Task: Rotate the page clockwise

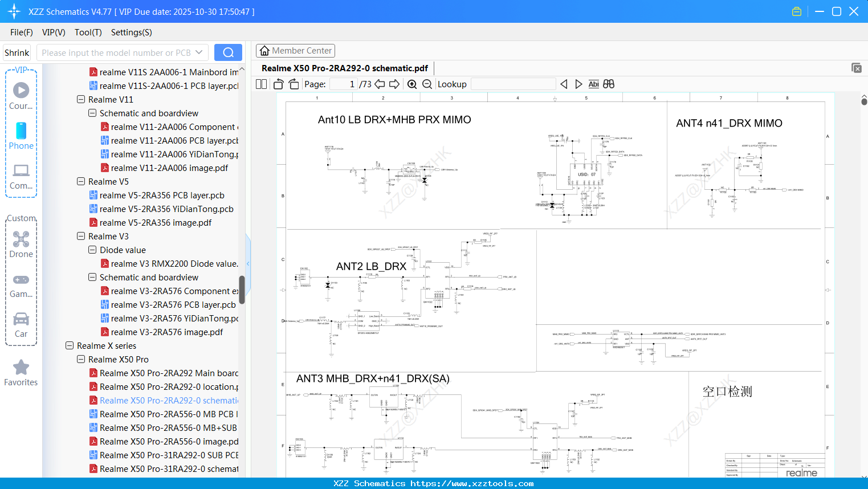Action: tap(294, 84)
